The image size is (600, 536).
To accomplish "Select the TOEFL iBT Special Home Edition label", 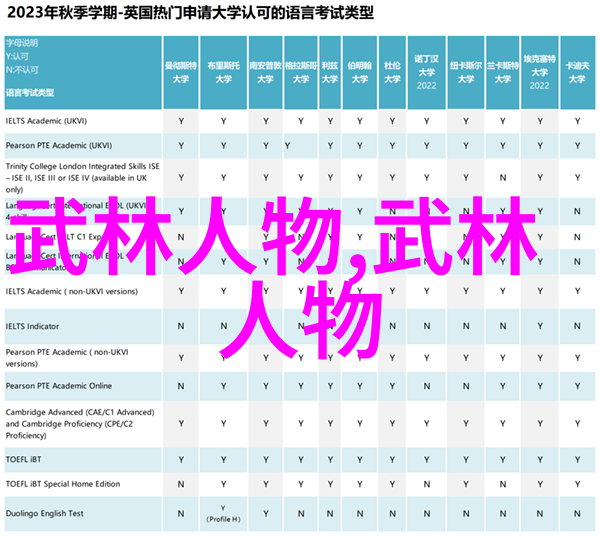I will 63,484.
